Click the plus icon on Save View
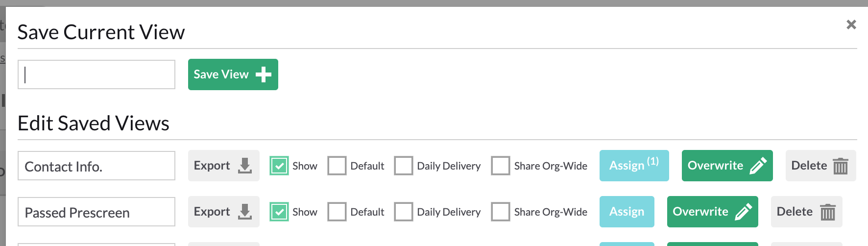The image size is (868, 246). click(x=264, y=74)
